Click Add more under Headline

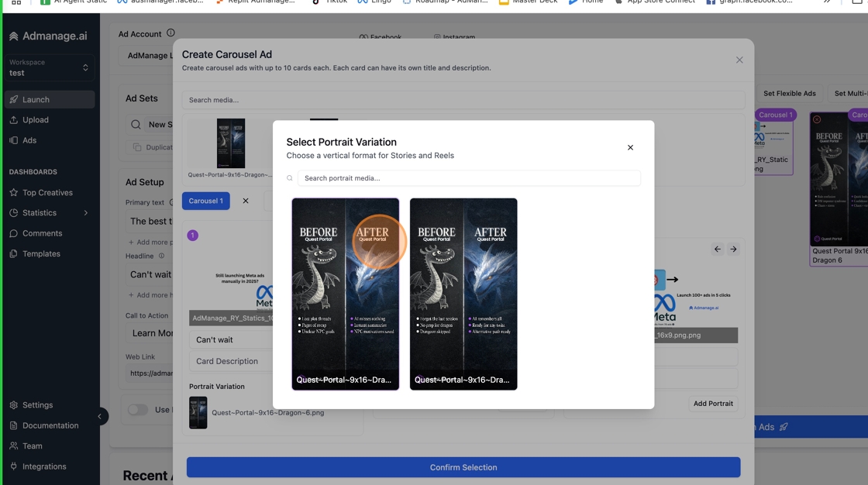tap(150, 295)
